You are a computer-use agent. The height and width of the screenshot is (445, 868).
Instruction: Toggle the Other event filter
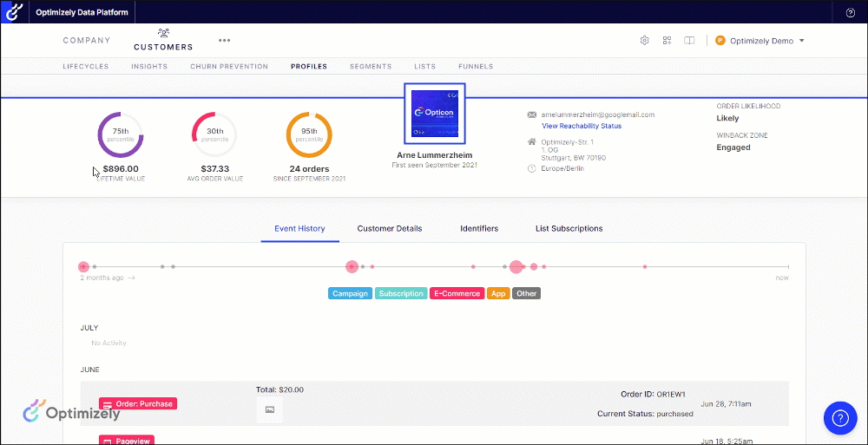(x=527, y=293)
